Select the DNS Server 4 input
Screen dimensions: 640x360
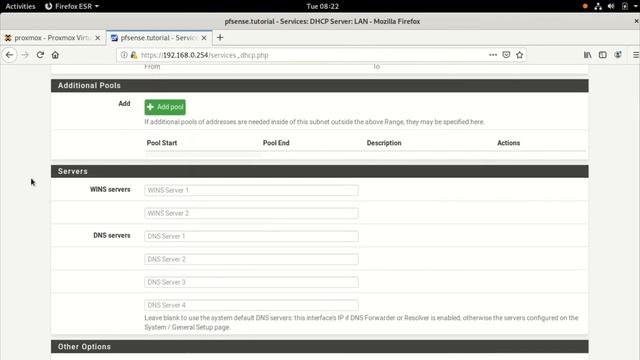coord(251,305)
